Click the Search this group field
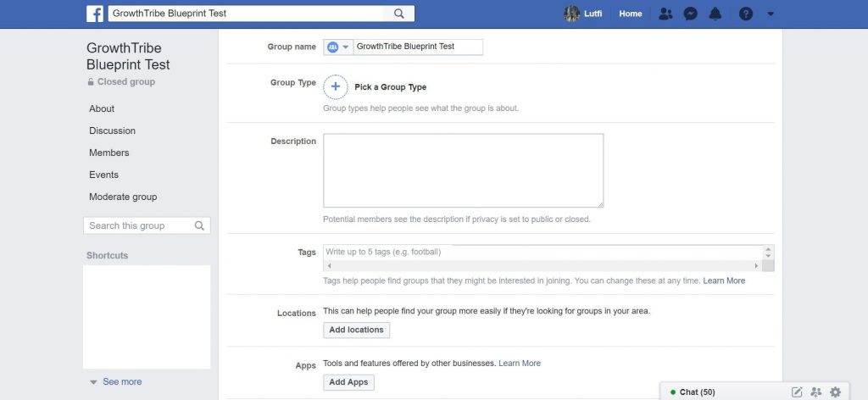Viewport: 868px width, 400px height. 147,225
